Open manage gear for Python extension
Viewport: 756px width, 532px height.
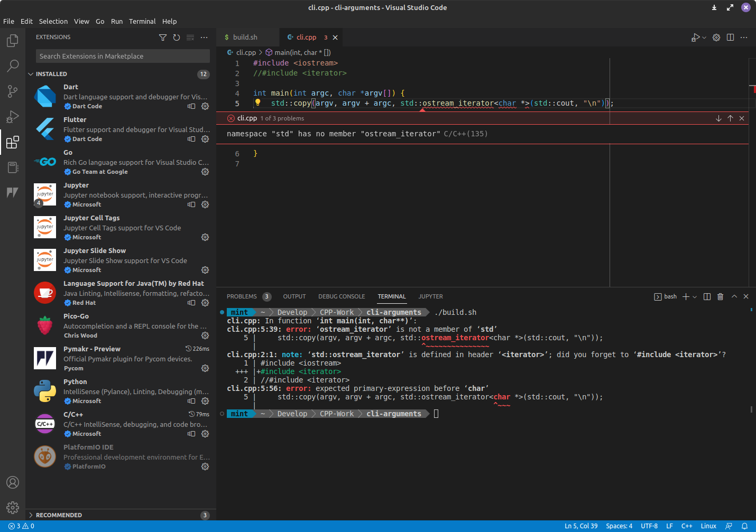[x=205, y=401]
